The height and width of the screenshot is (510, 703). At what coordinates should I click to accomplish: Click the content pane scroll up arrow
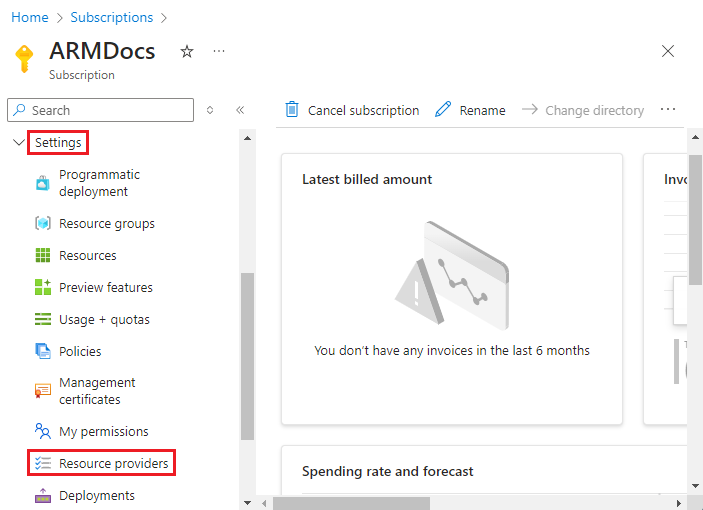[x=695, y=137]
